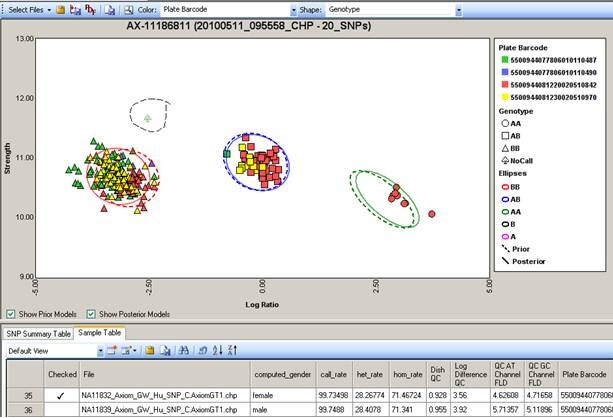Click the call_rate column header
Screen dimensions: 613x418
(333, 374)
